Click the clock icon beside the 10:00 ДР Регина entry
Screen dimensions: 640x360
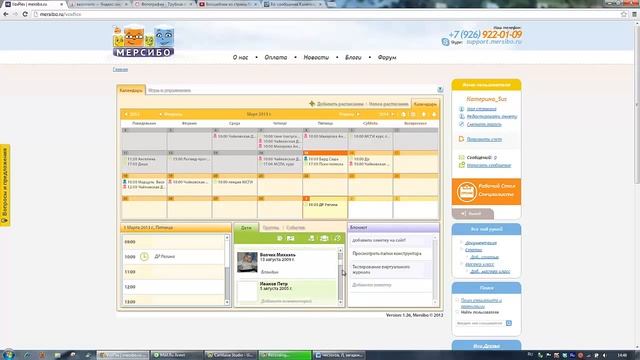[x=144, y=256]
